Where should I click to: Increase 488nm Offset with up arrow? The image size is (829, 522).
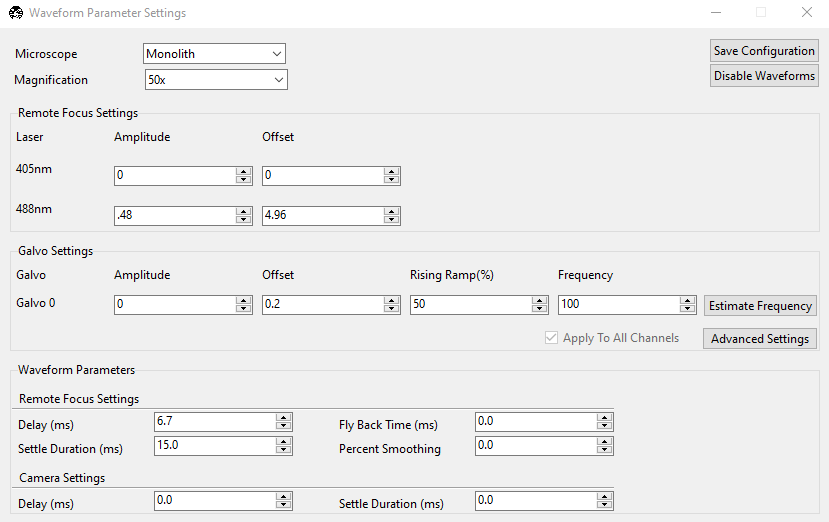pos(392,211)
